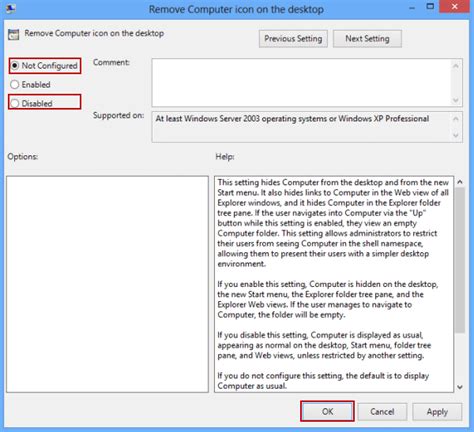Close the dialog with the red X
474x432 pixels.
tap(455, 7)
